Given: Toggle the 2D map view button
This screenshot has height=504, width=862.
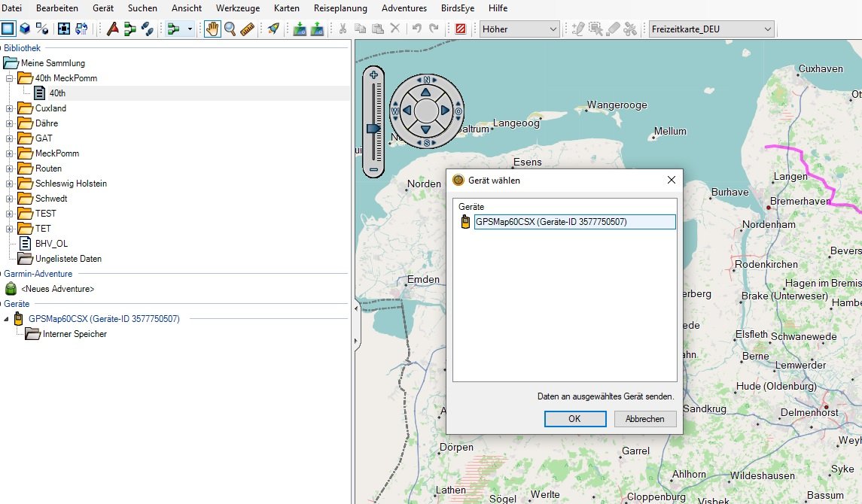Looking at the screenshot, I should click(x=8, y=29).
